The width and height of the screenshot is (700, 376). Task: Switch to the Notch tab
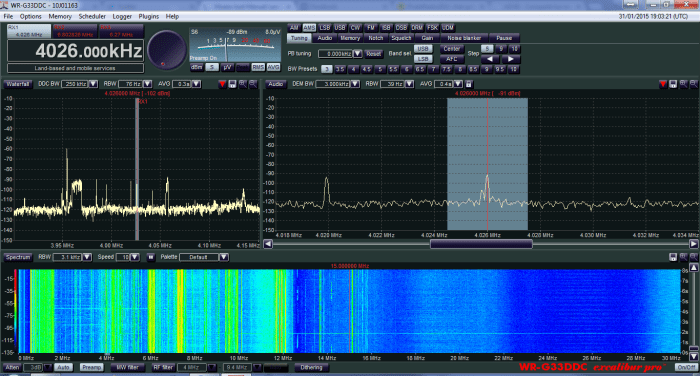[x=375, y=38]
